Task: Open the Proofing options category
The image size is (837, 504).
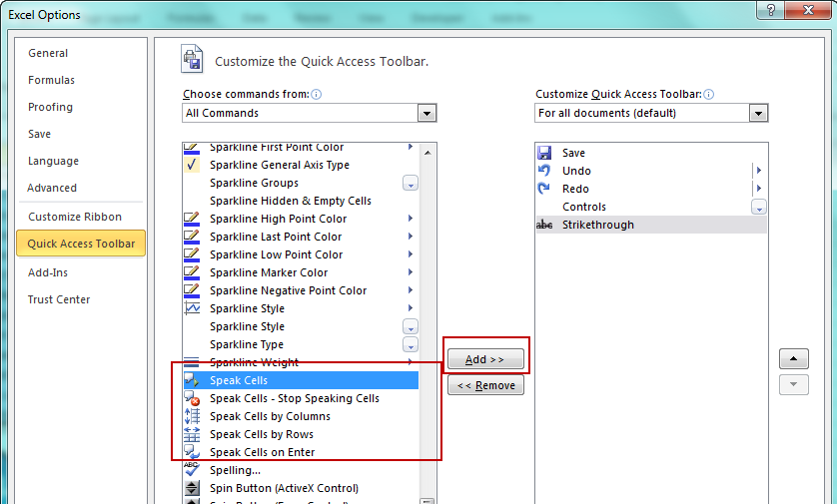Action: pyautogui.click(x=81, y=107)
